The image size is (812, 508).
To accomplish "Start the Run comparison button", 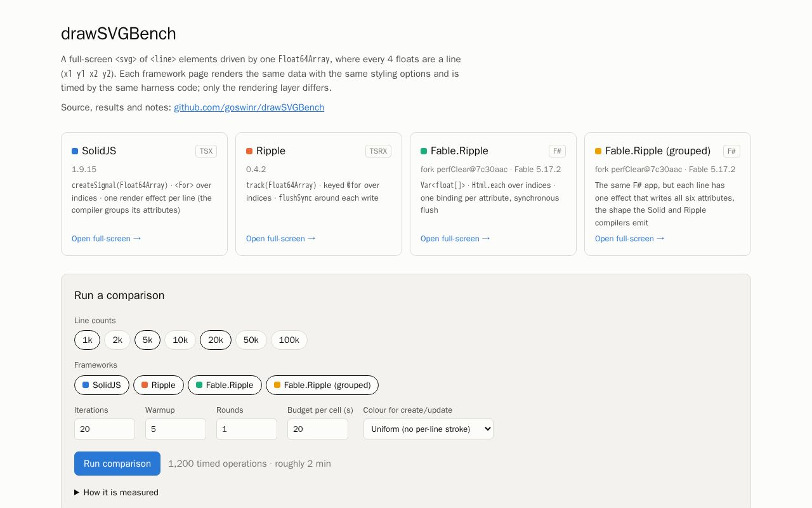I will coord(117,464).
